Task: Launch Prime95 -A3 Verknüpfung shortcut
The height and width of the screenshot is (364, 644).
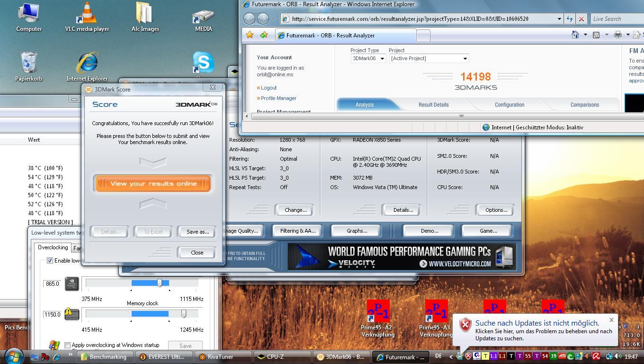Action: coord(436,318)
